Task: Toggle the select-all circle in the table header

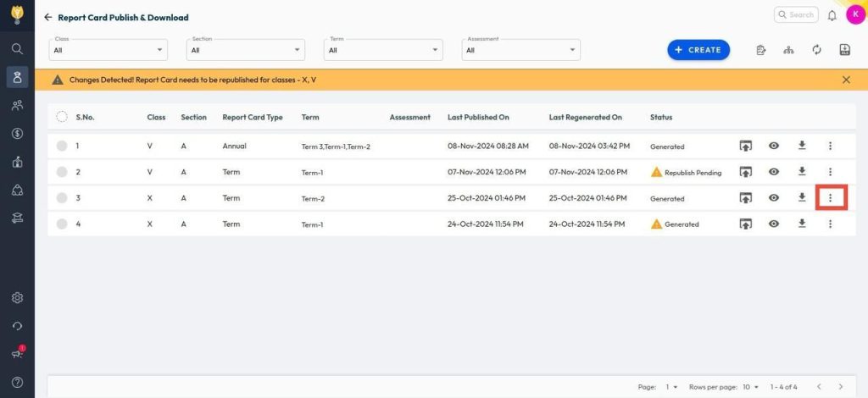Action: 62,117
